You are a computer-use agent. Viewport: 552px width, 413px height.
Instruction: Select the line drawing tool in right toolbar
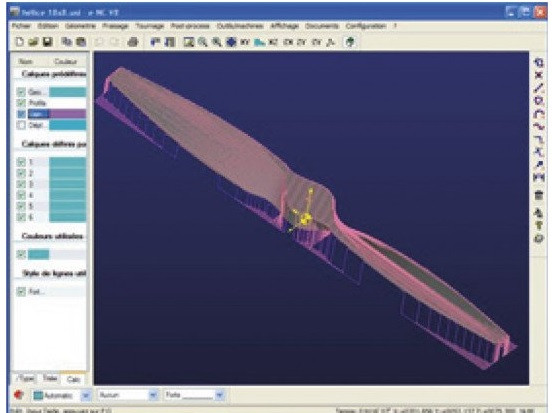click(539, 88)
